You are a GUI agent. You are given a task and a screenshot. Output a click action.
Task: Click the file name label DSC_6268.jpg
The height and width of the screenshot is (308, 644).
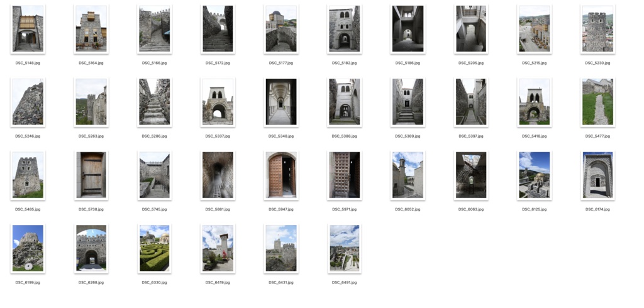click(x=91, y=282)
